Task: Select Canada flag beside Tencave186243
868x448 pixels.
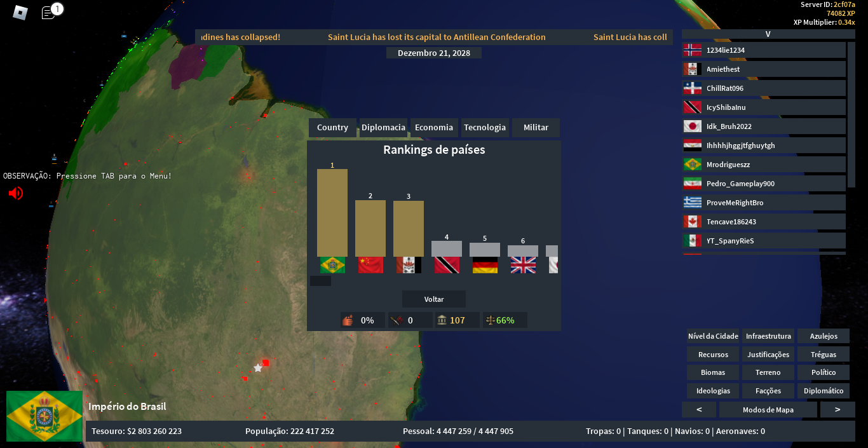Action: [x=692, y=222]
